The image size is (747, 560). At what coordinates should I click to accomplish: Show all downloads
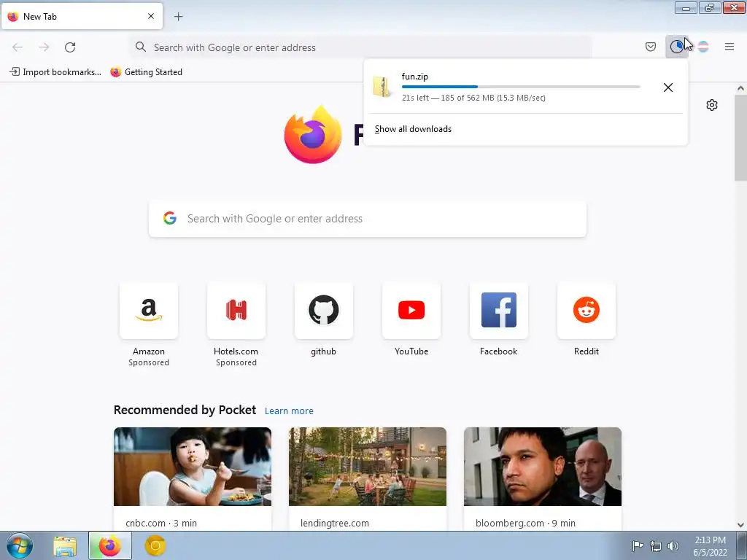(x=413, y=129)
